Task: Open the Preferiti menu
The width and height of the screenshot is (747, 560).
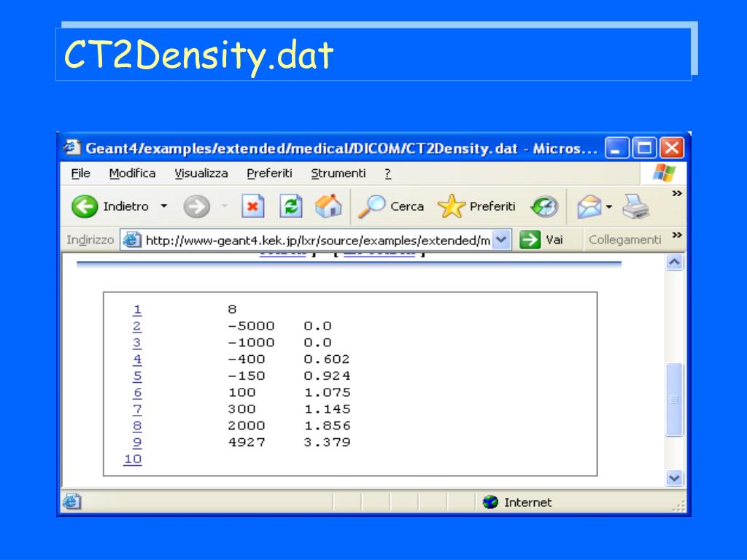Action: pos(269,174)
